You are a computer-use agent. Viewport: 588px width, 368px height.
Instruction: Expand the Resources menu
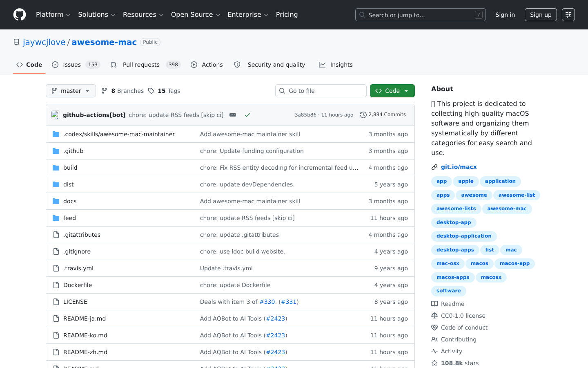click(x=143, y=15)
